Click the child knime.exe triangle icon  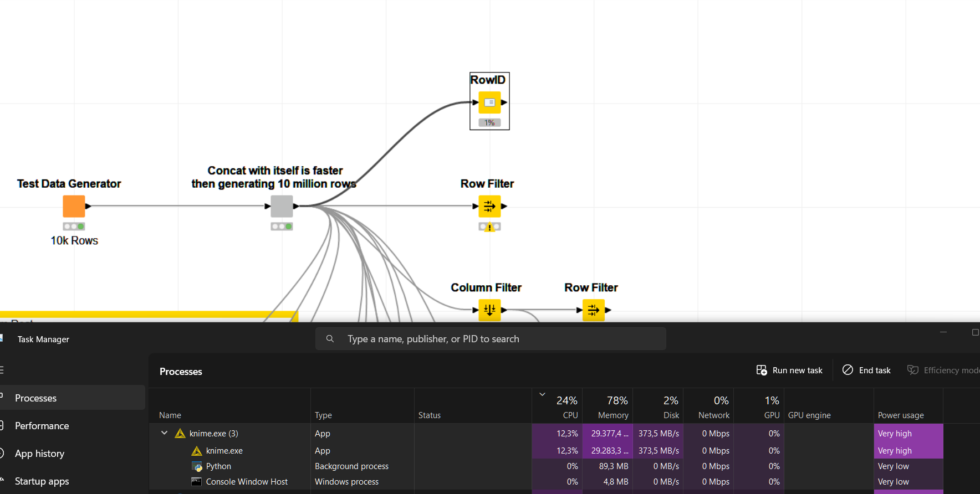point(197,451)
